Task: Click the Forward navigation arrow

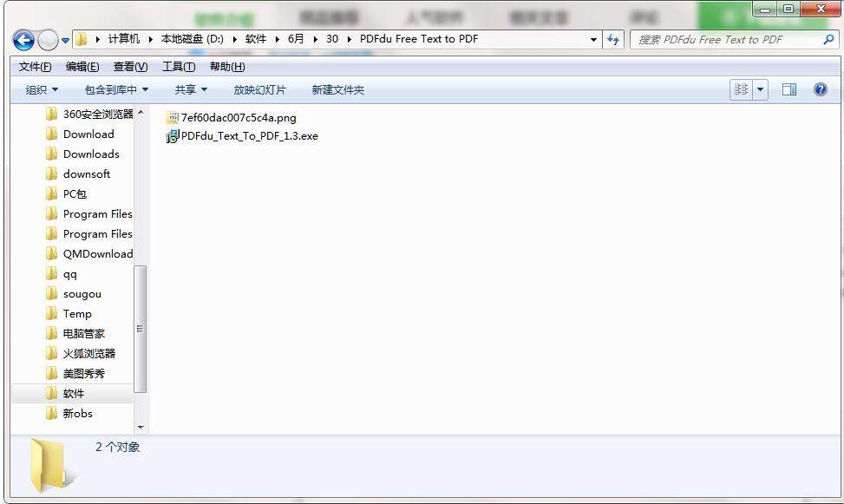Action: coord(45,39)
